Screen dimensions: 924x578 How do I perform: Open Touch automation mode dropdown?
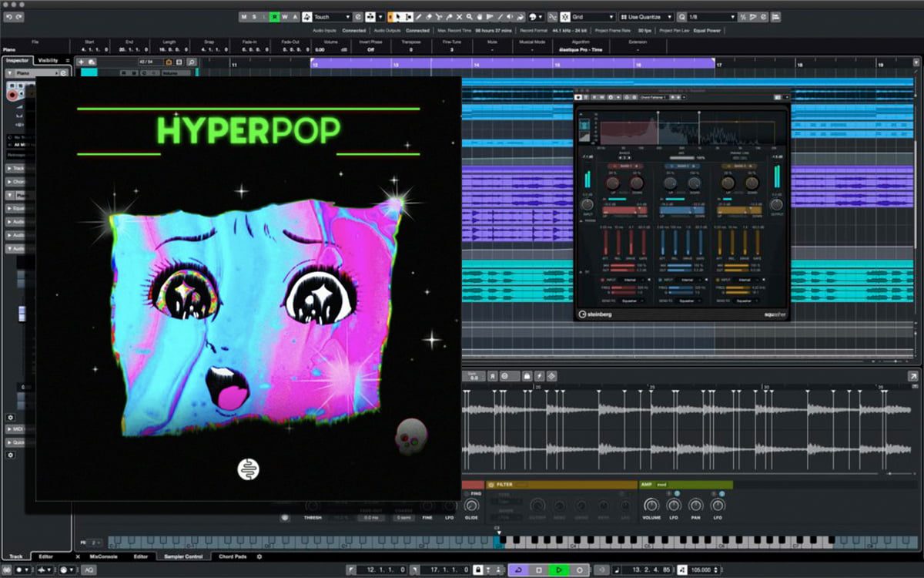332,16
